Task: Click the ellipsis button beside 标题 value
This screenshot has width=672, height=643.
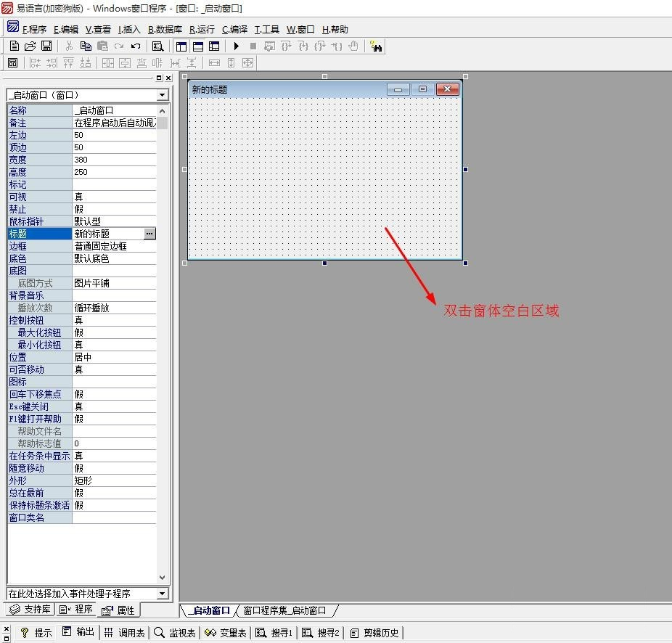Action: click(149, 234)
